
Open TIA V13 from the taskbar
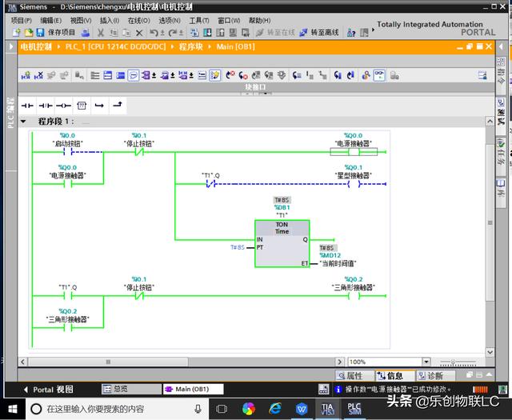[327, 409]
